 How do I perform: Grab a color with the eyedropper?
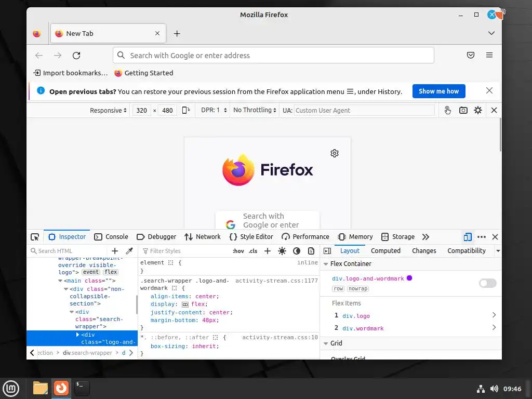129,251
